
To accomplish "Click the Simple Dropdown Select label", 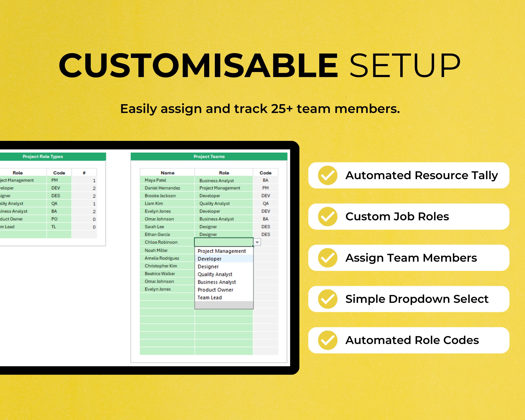I will pyautogui.click(x=417, y=299).
